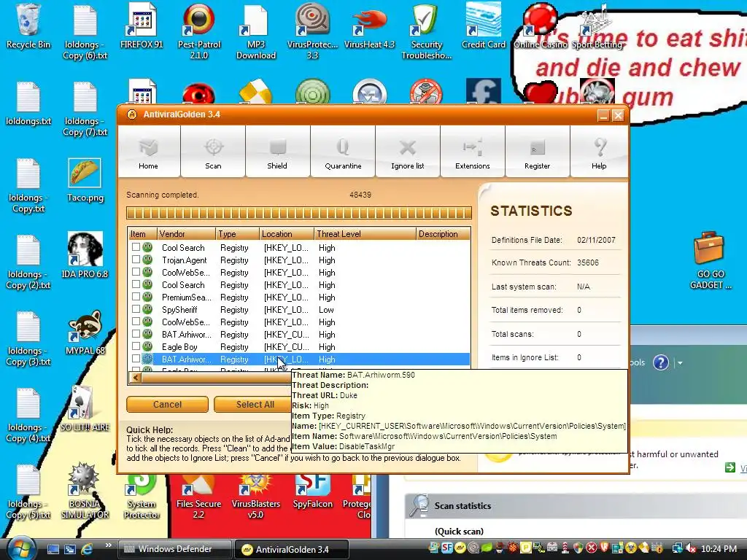747x560 pixels.
Task: Open the VirusBlasters v5.0 shortcut
Action: point(255,497)
